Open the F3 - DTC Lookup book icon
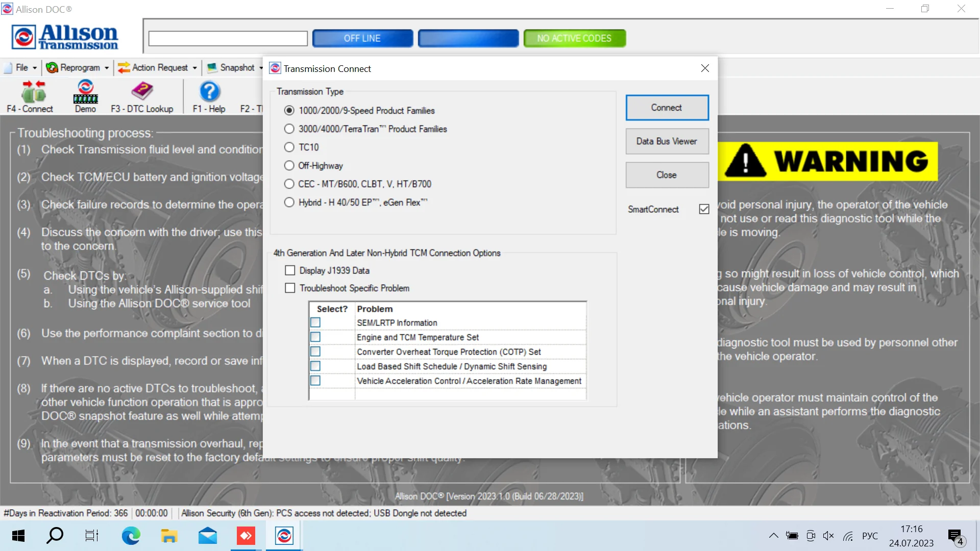 (142, 92)
